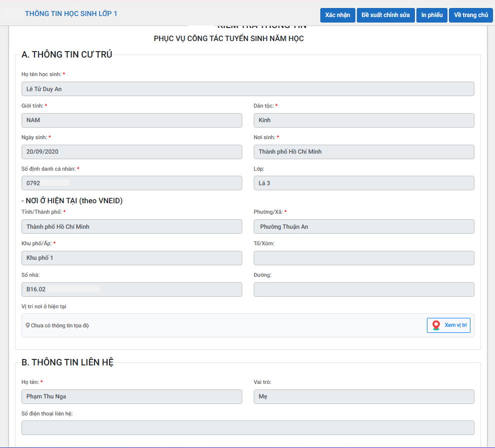Click the Số định danh cá nhân field

point(132,183)
